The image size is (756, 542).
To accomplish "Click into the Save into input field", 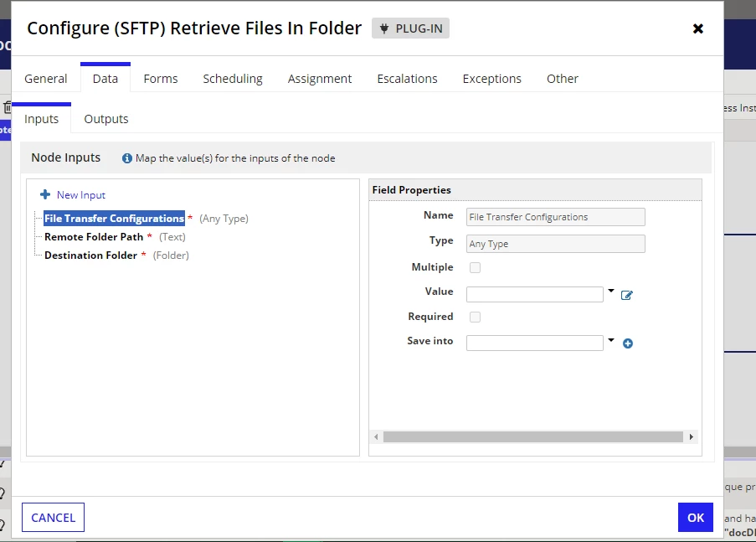I will pyautogui.click(x=535, y=343).
